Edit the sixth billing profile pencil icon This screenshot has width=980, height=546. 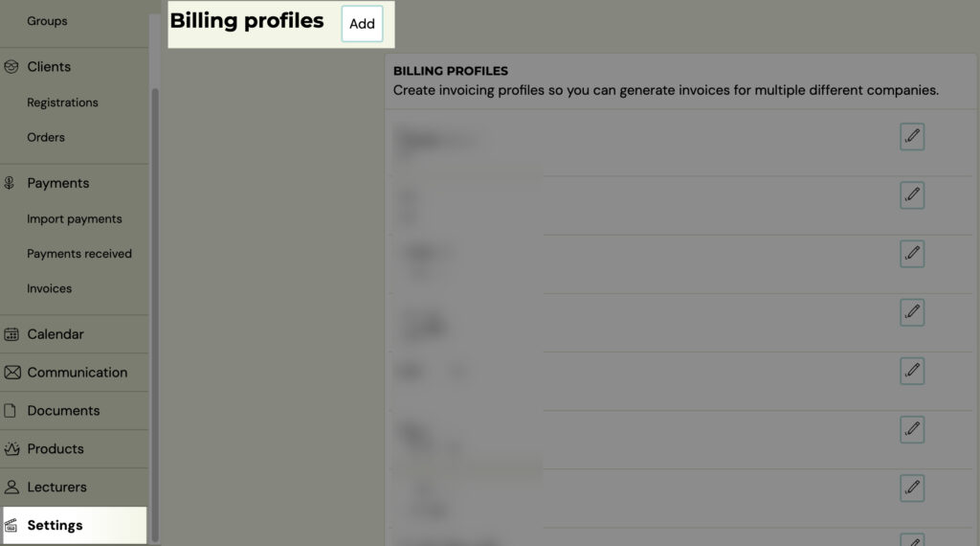coord(912,429)
